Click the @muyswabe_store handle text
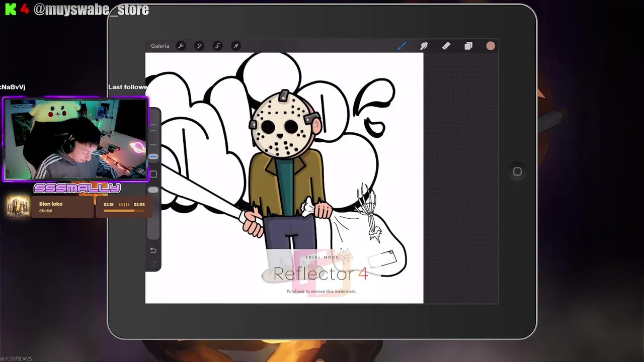 [91, 10]
